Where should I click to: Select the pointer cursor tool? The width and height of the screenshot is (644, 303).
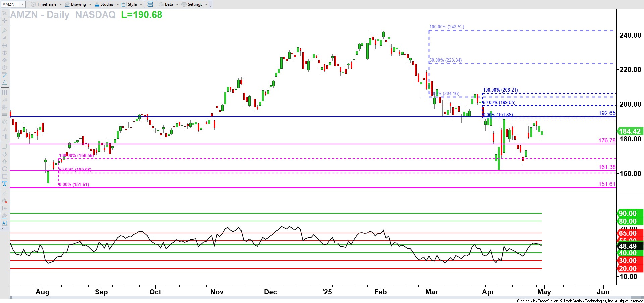tap(5, 13)
